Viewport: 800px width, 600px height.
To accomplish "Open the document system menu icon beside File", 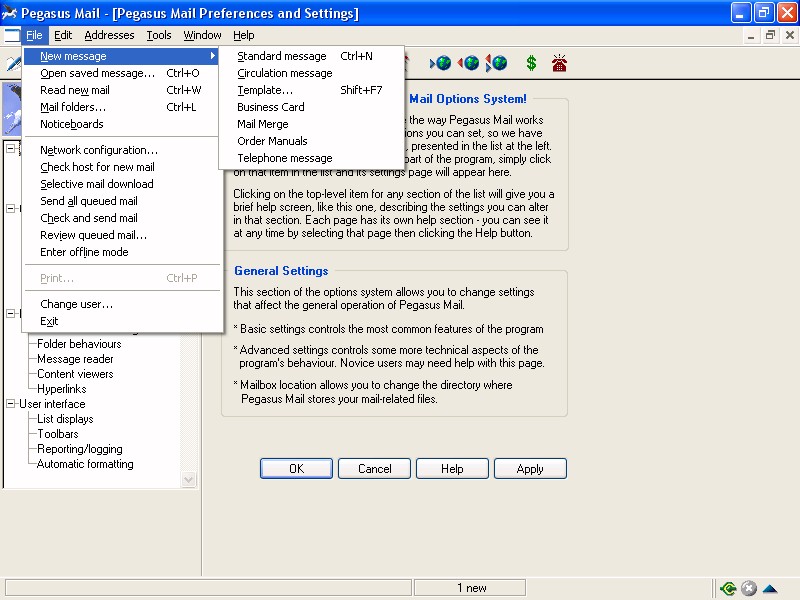I will click(12, 35).
